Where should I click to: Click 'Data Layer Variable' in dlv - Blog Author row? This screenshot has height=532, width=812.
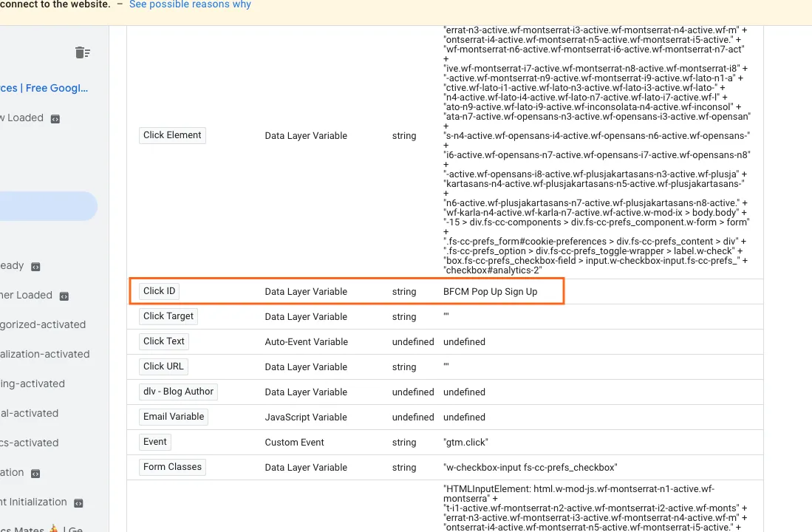(306, 392)
